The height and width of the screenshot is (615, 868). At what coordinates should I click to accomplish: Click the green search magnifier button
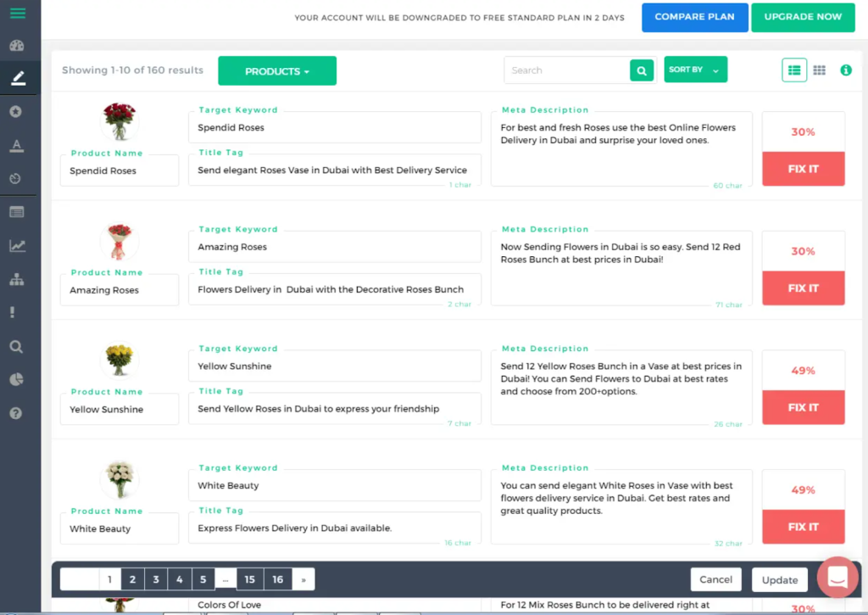click(x=643, y=70)
